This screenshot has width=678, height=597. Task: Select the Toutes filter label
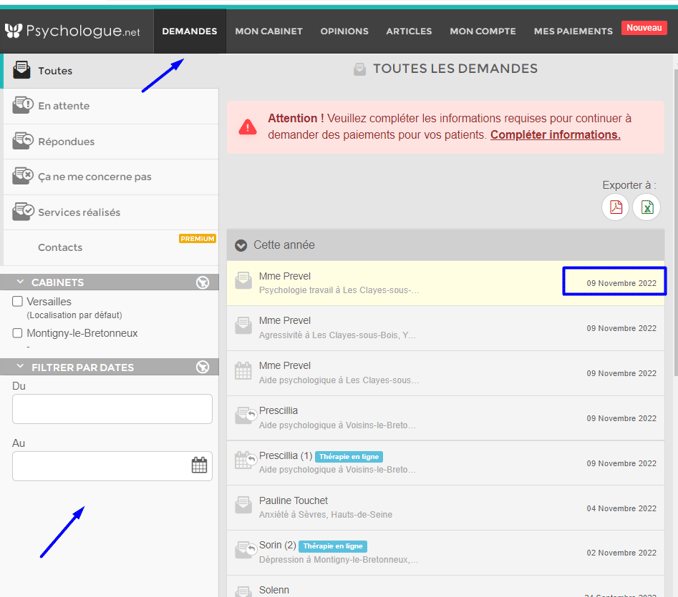pyautogui.click(x=55, y=70)
